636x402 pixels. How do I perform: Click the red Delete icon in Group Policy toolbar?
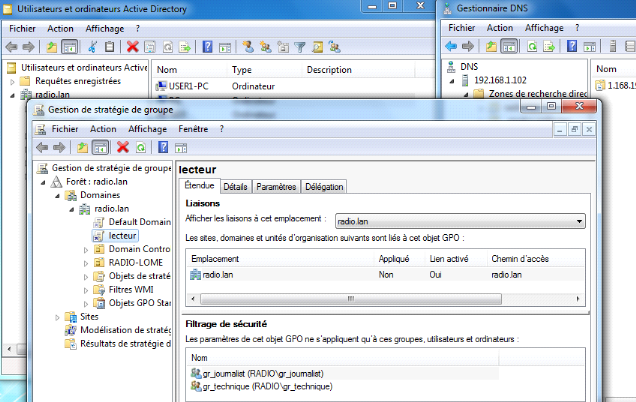pyautogui.click(x=123, y=147)
